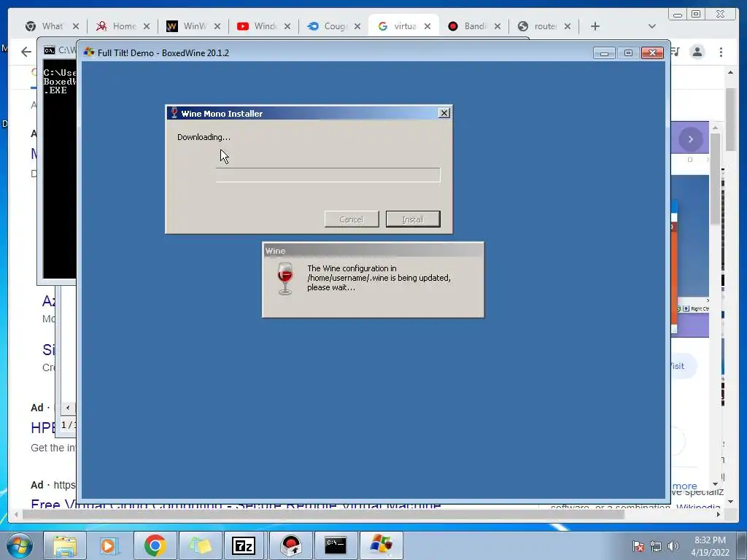The height and width of the screenshot is (560, 747).
Task: Click the network tray icon
Action: [x=656, y=546]
